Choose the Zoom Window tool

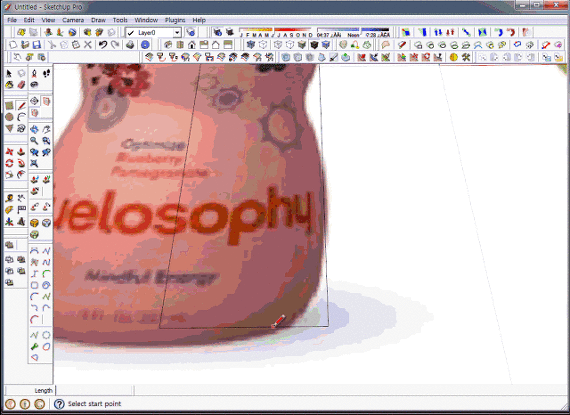pyautogui.click(x=46, y=141)
